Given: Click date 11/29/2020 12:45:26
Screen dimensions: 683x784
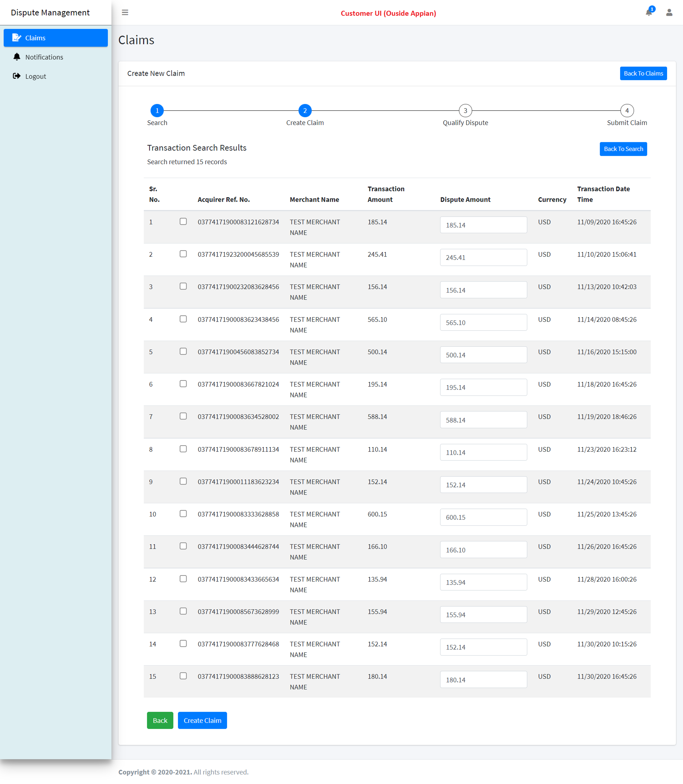Looking at the screenshot, I should (607, 612).
